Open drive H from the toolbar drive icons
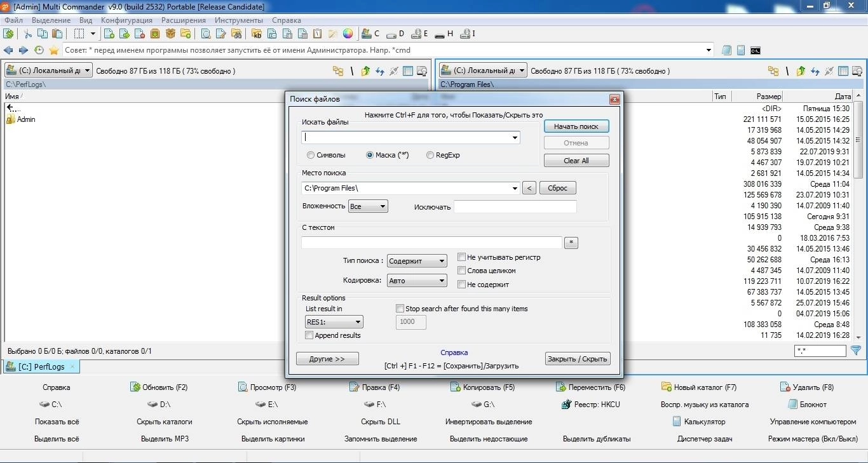868x463 pixels. (x=444, y=34)
